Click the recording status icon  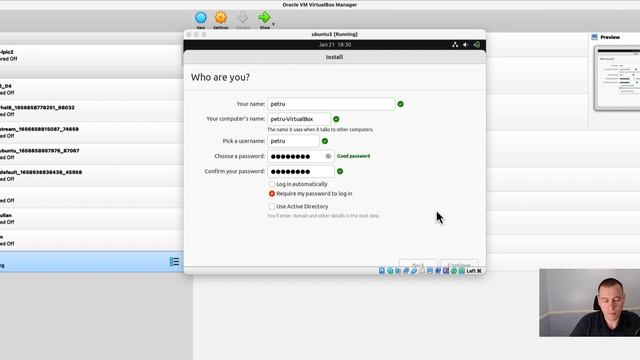pyautogui.click(x=438, y=271)
